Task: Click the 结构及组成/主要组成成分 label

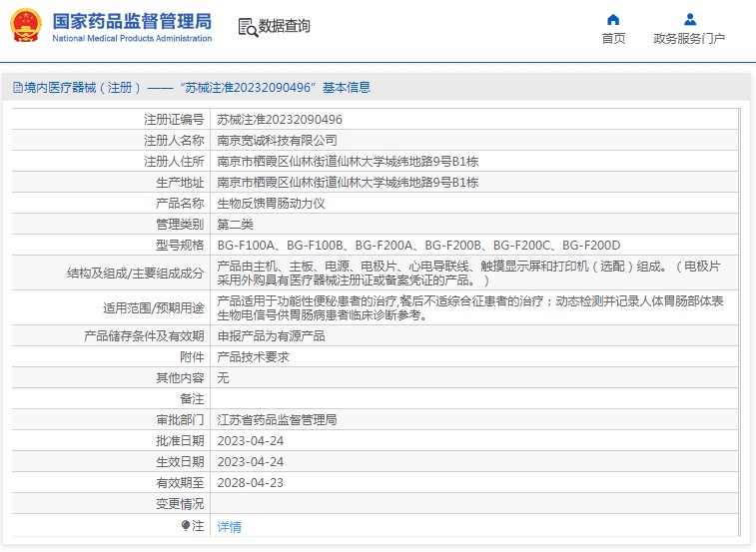Action: [136, 274]
